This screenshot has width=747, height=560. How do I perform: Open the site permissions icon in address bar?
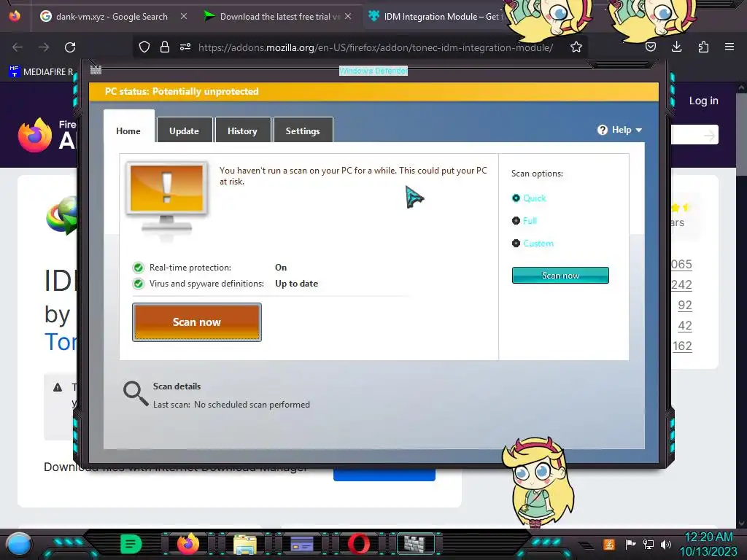pos(185,47)
